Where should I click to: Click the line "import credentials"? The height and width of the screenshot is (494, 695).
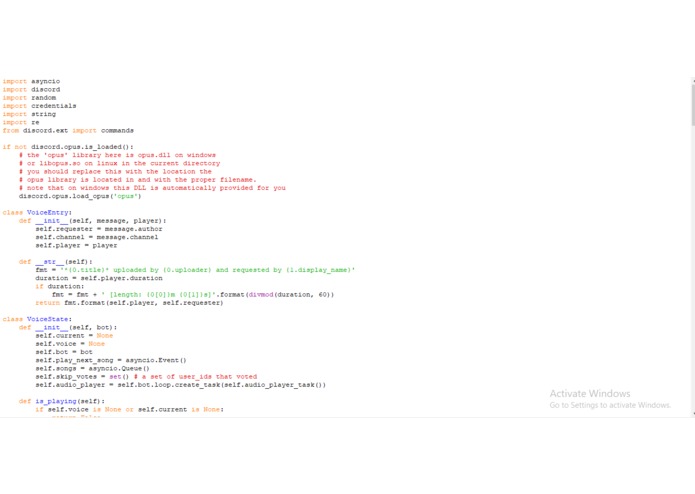39,106
